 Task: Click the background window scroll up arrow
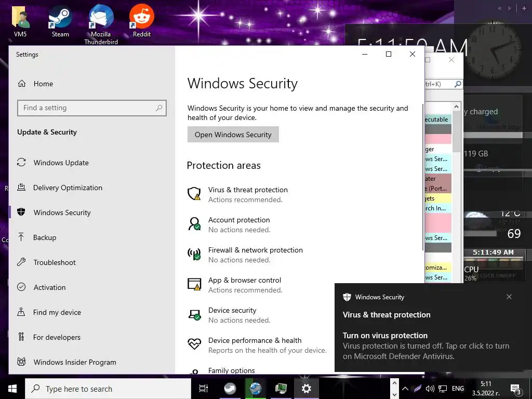[x=456, y=106]
